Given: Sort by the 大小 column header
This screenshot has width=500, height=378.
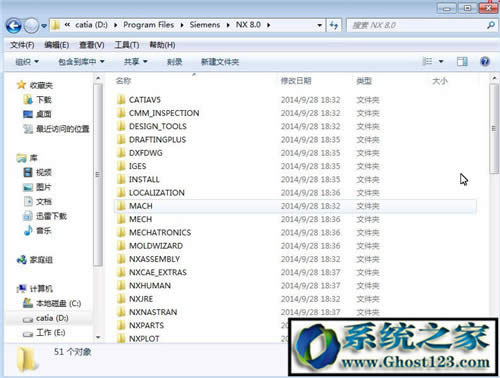Looking at the screenshot, I should [440, 81].
